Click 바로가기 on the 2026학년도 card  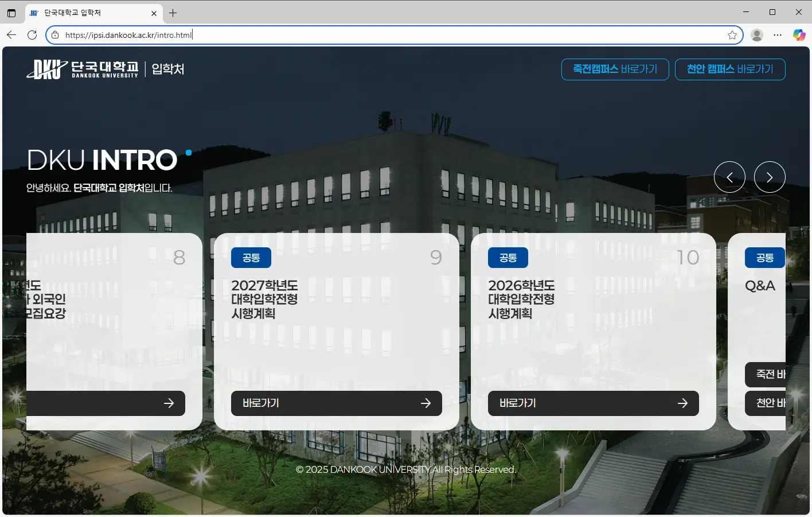click(x=594, y=403)
